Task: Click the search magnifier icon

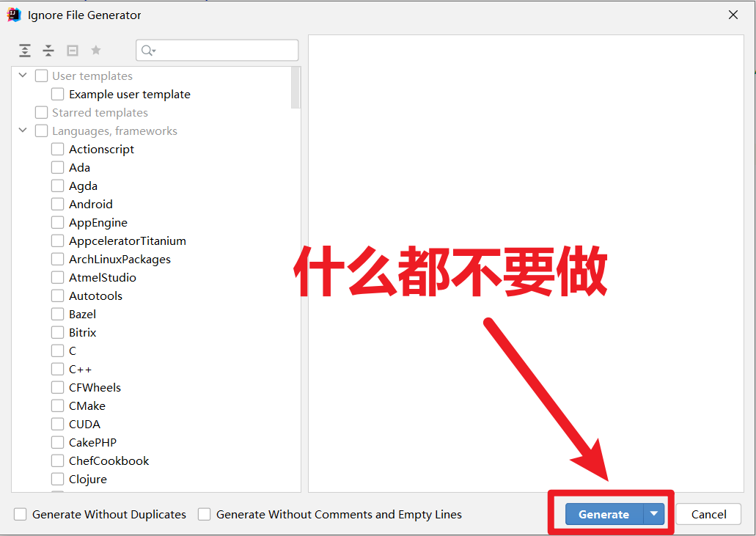Action: (148, 51)
